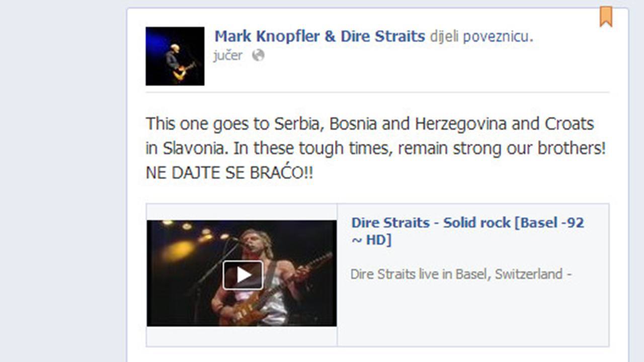Image resolution: width=644 pixels, height=362 pixels.
Task: Click the "NE DAJTE SE BRAĆO!!" line
Action: coord(229,173)
